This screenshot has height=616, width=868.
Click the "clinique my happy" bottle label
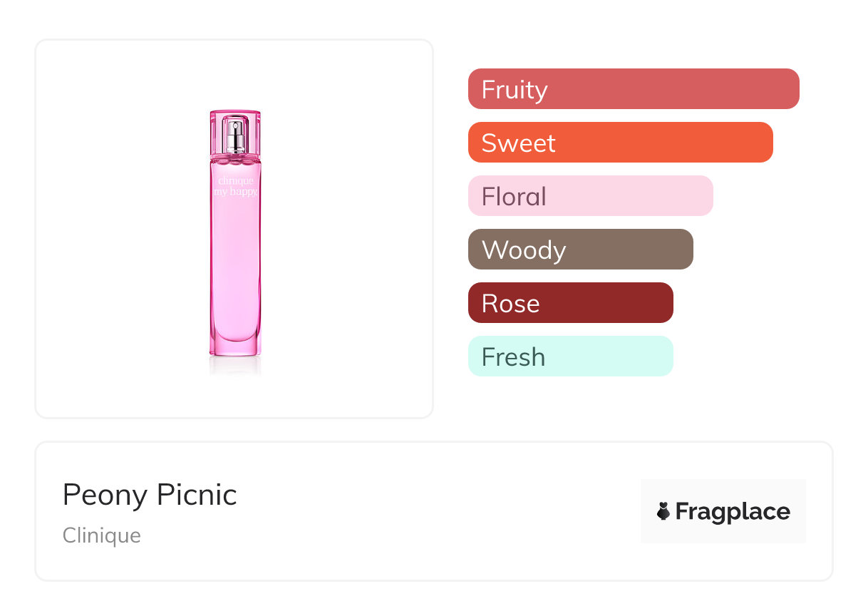pyautogui.click(x=235, y=187)
